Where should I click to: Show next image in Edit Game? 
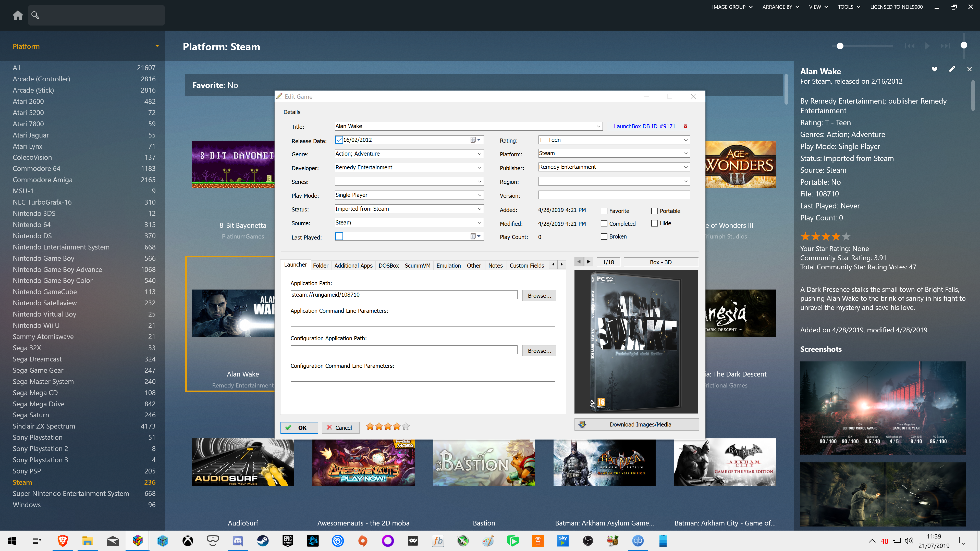click(589, 262)
